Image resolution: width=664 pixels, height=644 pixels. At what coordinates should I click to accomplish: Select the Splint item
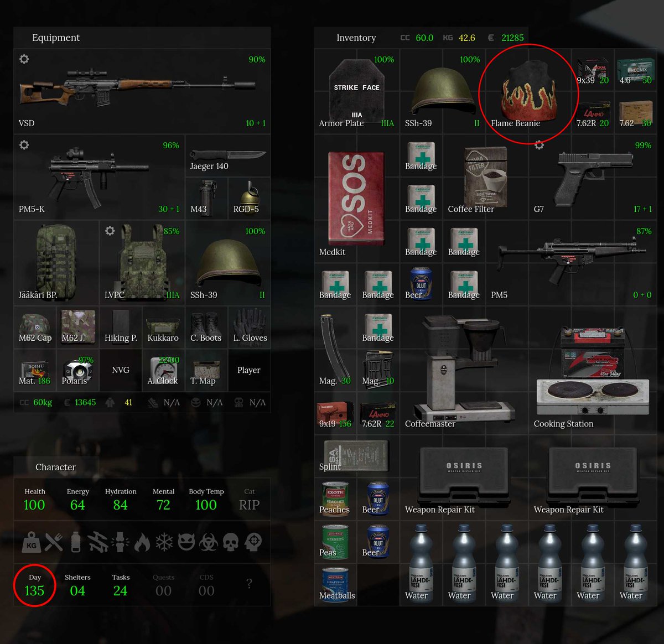[x=357, y=456]
